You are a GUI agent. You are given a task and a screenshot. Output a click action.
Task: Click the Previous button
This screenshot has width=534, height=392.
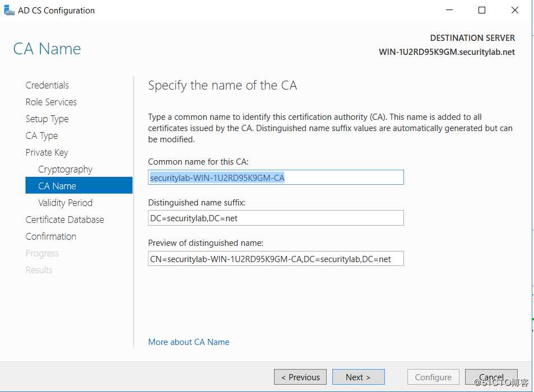click(300, 377)
